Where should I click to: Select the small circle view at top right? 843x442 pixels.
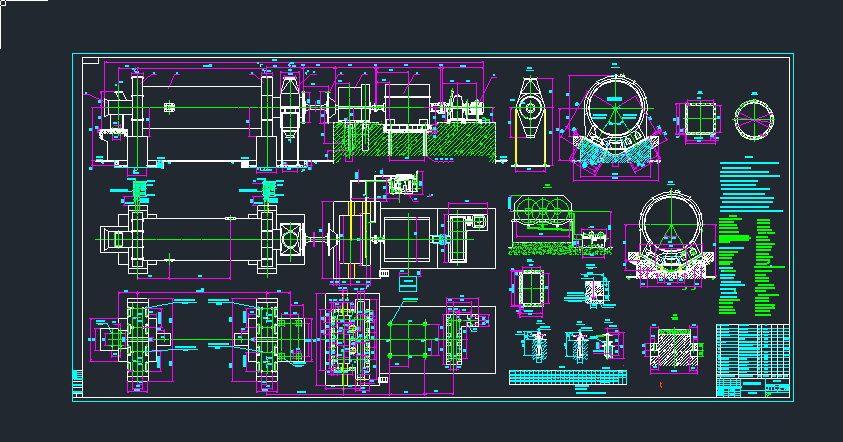click(x=755, y=120)
